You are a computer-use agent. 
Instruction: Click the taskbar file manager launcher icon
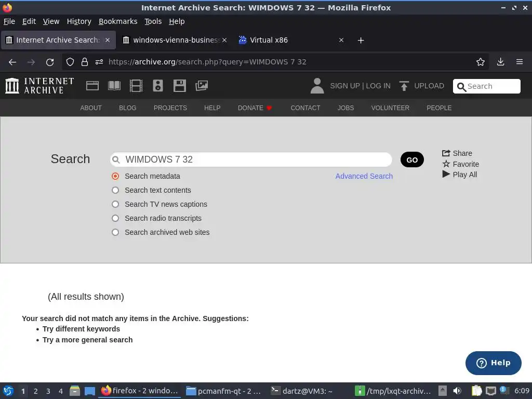[x=75, y=391]
